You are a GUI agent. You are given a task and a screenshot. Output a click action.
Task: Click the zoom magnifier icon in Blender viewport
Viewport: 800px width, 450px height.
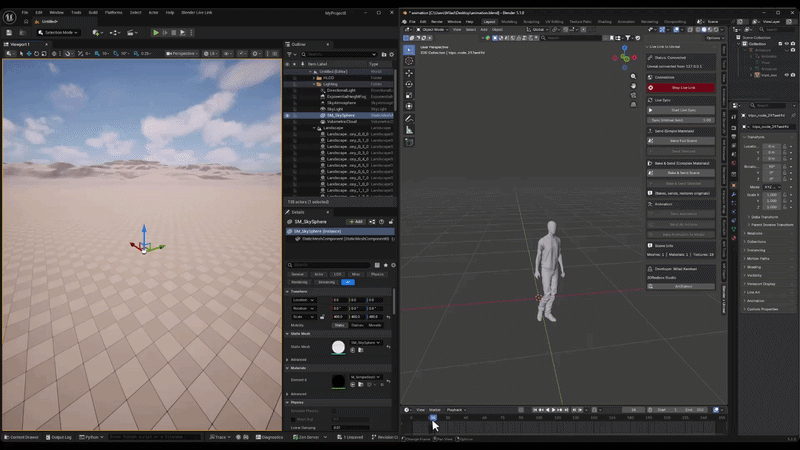633,77
